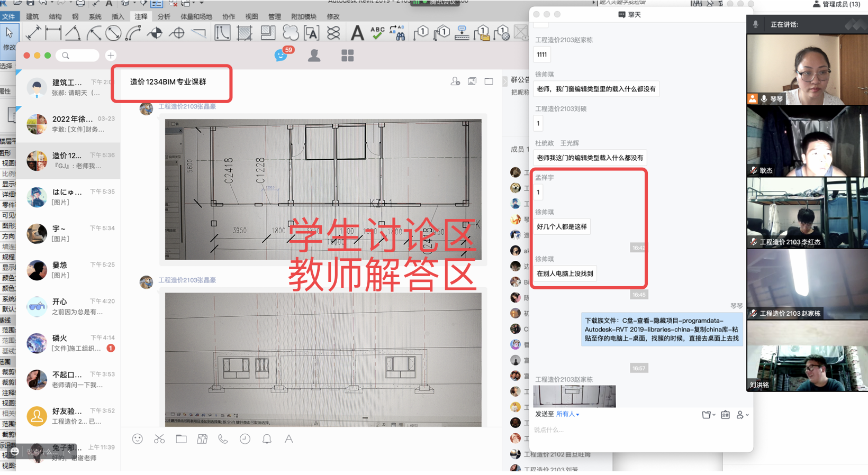The height and width of the screenshot is (475, 868).
Task: Open chat history clock icon
Action: click(x=245, y=439)
